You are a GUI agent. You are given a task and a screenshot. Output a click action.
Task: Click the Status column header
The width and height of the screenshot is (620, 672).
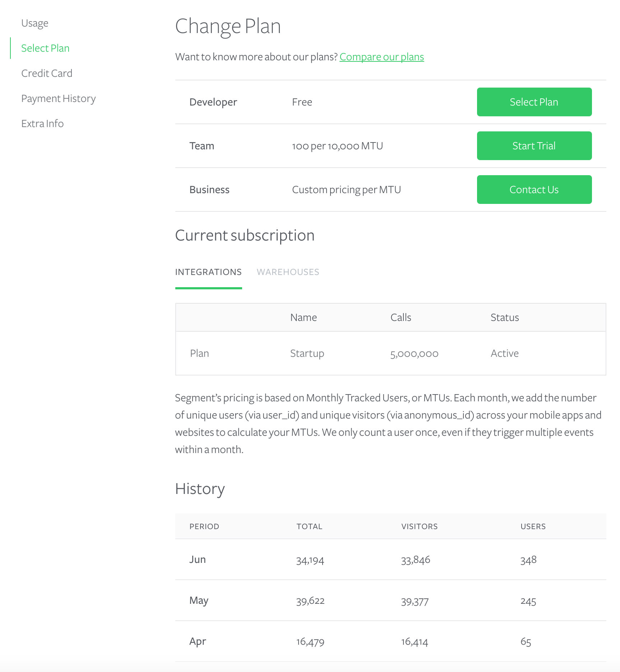pyautogui.click(x=505, y=317)
